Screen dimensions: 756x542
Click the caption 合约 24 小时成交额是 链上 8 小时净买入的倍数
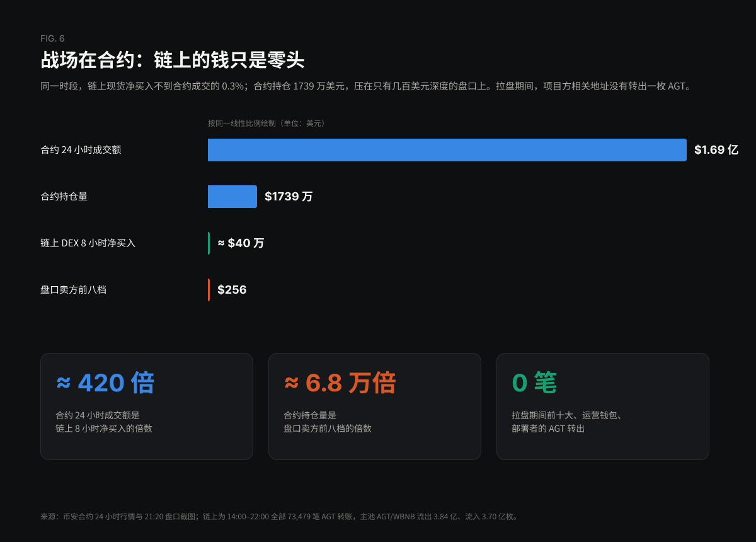coord(104,422)
